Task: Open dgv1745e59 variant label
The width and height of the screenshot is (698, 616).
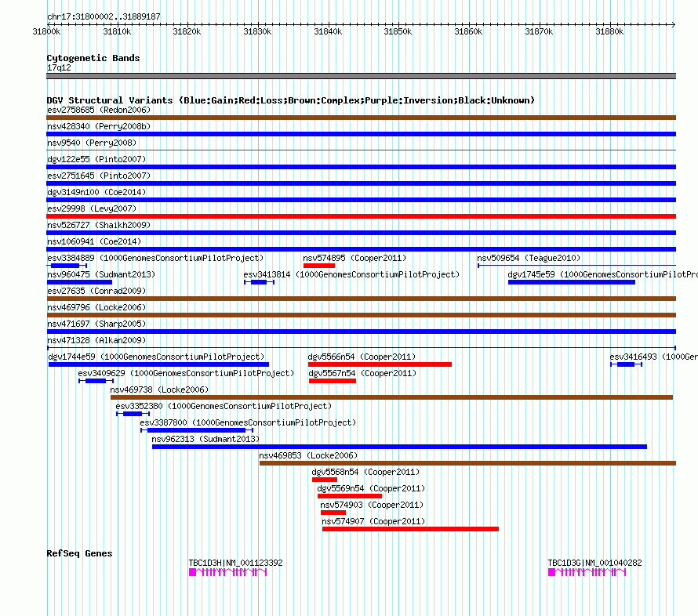Action: [603, 274]
